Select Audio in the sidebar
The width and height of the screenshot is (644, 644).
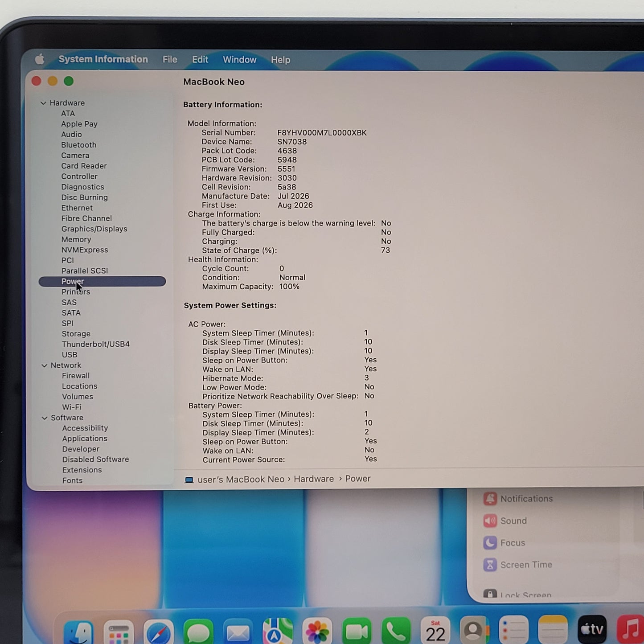coord(71,134)
